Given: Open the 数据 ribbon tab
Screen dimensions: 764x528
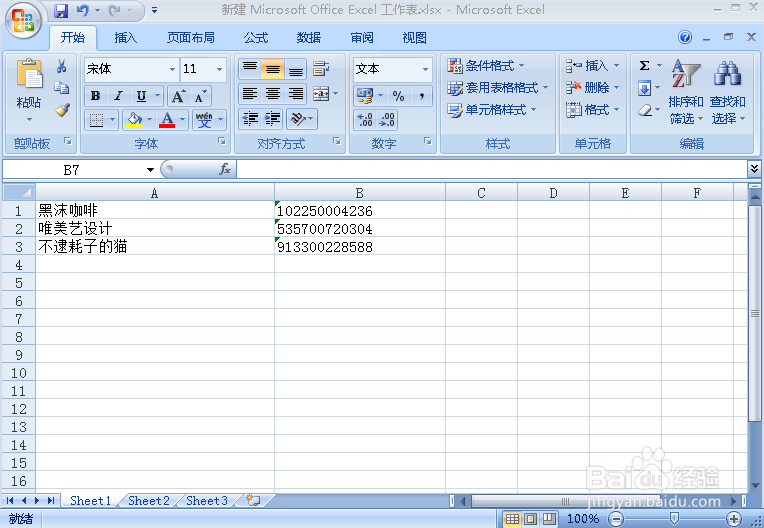Looking at the screenshot, I should (308, 38).
